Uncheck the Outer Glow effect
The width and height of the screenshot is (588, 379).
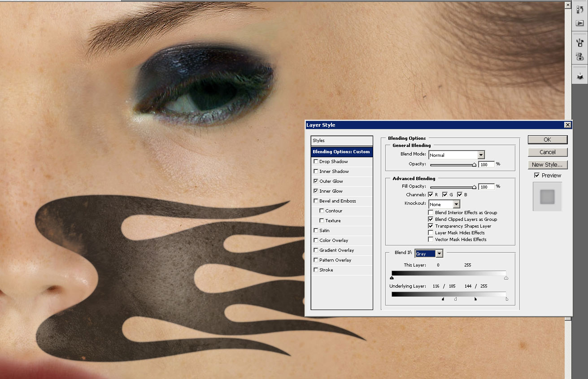[x=316, y=181]
